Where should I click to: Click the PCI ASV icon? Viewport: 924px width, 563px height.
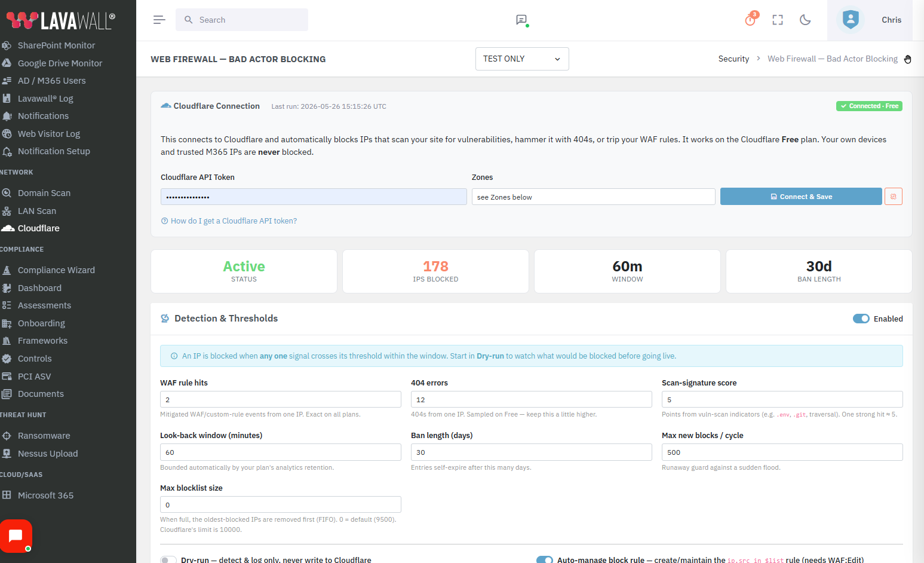(x=7, y=377)
